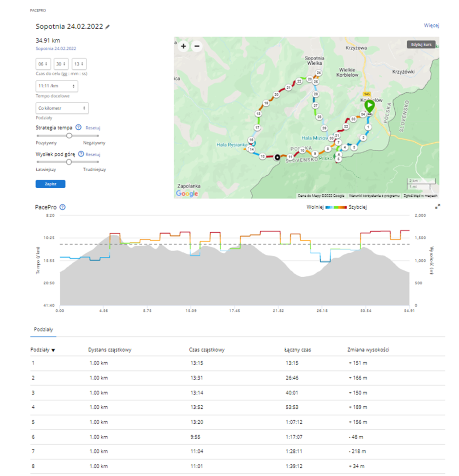Click the 13:52 split time in row 4
This screenshot has height=476, width=459.
click(197, 407)
